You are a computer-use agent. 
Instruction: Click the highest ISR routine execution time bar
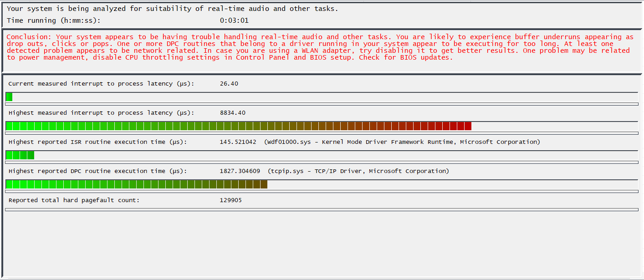pyautogui.click(x=322, y=155)
